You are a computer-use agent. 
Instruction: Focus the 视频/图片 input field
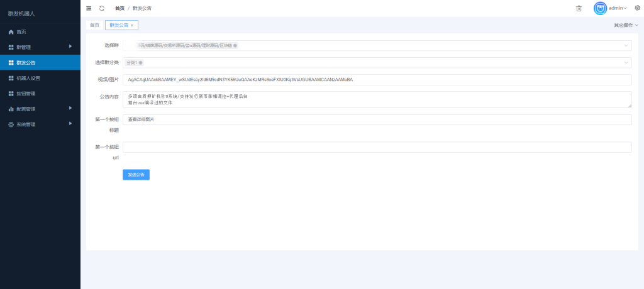point(377,80)
